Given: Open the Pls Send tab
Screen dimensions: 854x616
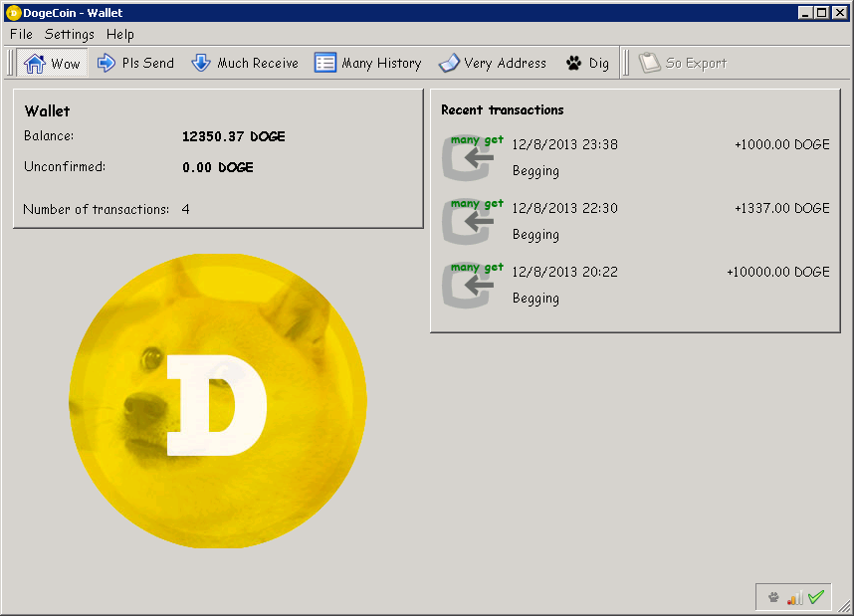Looking at the screenshot, I should click(x=135, y=63).
